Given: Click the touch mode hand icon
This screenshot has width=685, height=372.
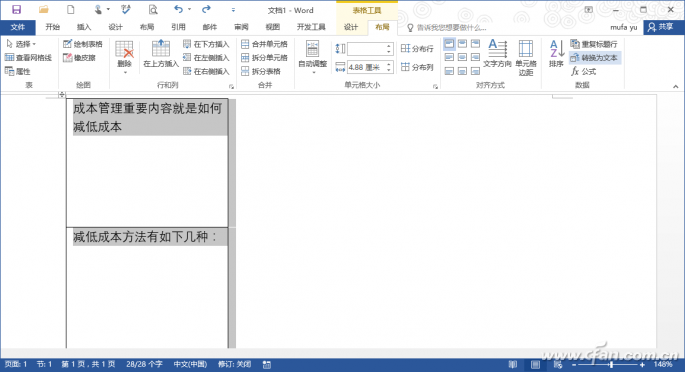Looking at the screenshot, I should coord(99,9).
